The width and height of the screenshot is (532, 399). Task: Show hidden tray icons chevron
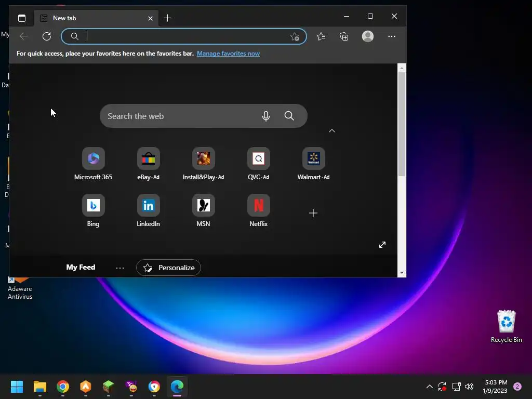(x=430, y=387)
